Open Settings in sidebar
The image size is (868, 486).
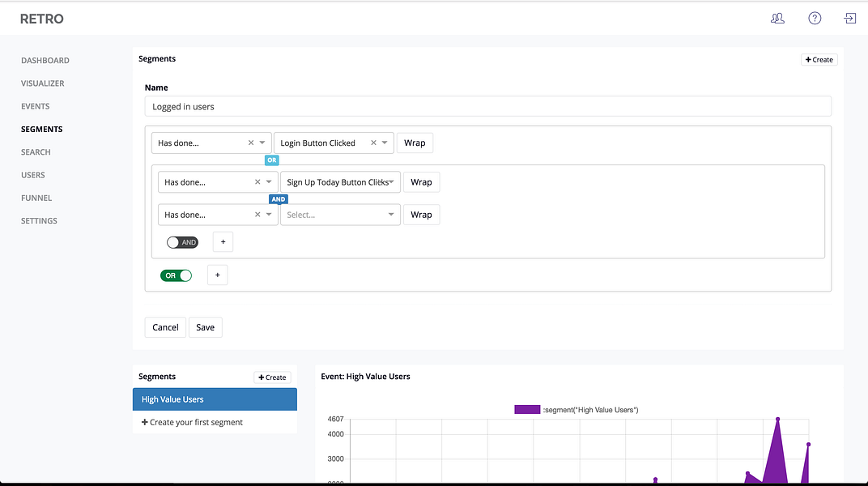tap(39, 221)
